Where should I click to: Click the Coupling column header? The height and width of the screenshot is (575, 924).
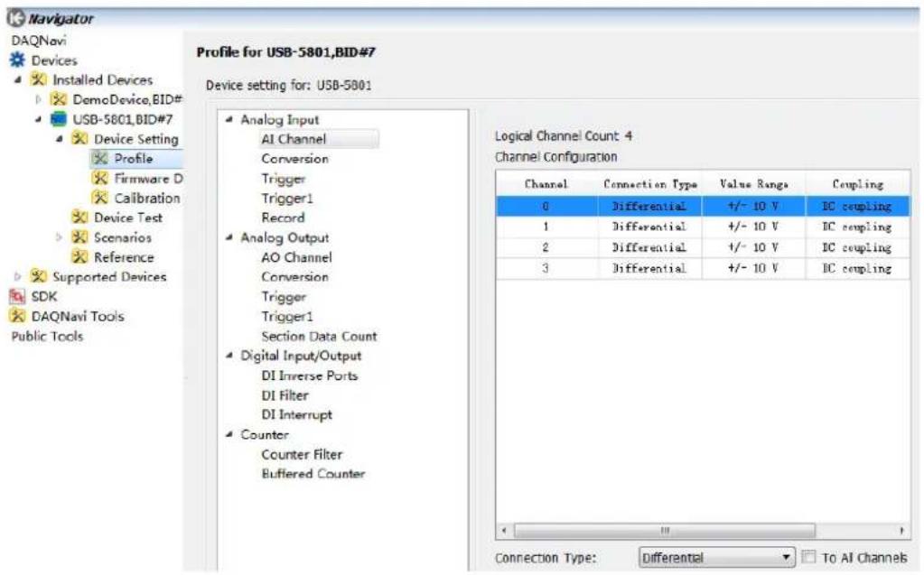[857, 184]
